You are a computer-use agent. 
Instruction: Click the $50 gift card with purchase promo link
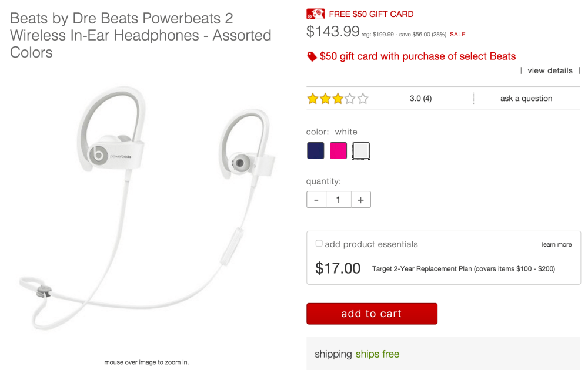pyautogui.click(x=417, y=56)
